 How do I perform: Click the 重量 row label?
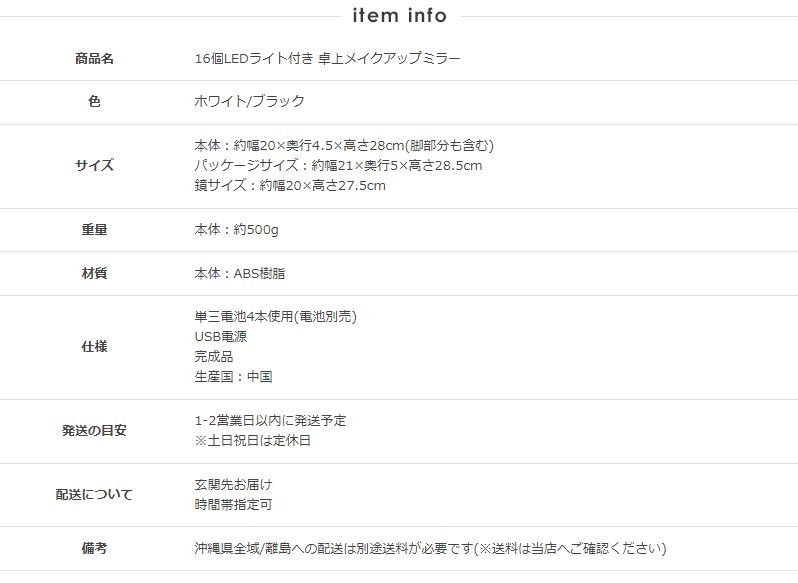[x=94, y=230]
